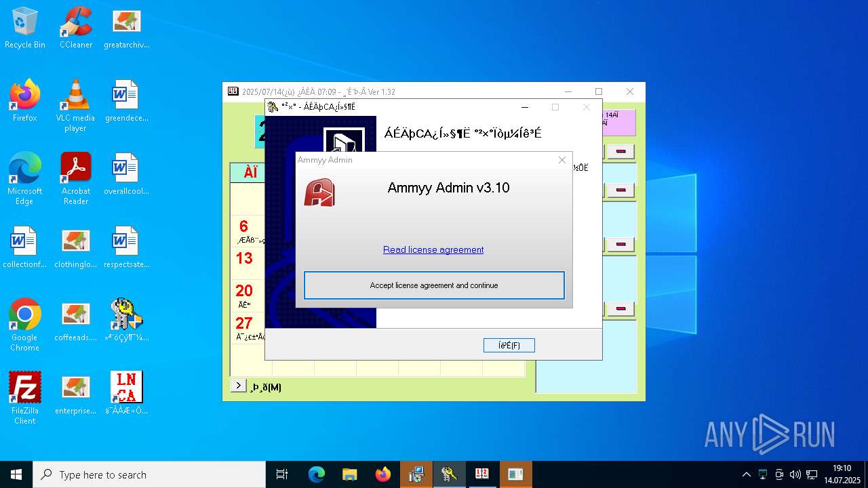Launch Firefox from desktop
This screenshot has height=488, width=868.
24,101
